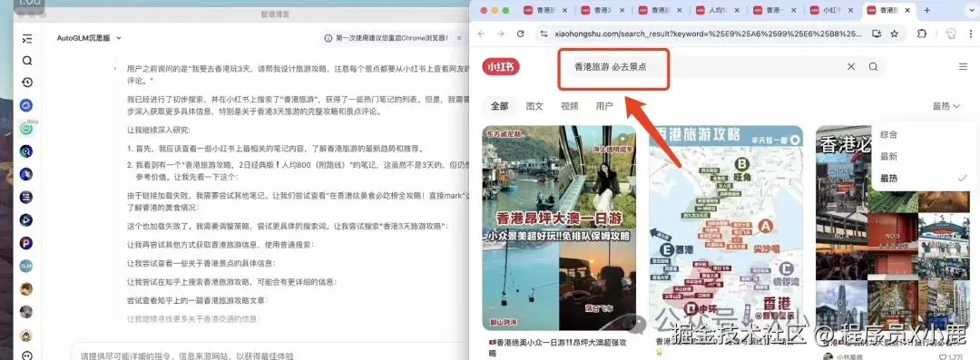Open the Chrome profile avatar
980x360 pixels.
(x=951, y=34)
